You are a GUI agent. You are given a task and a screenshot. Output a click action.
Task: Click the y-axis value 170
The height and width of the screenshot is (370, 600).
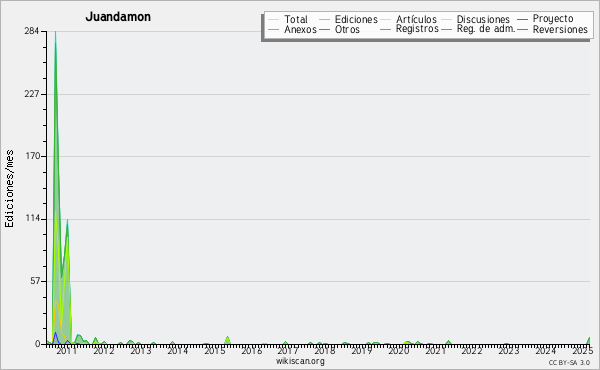click(x=33, y=156)
